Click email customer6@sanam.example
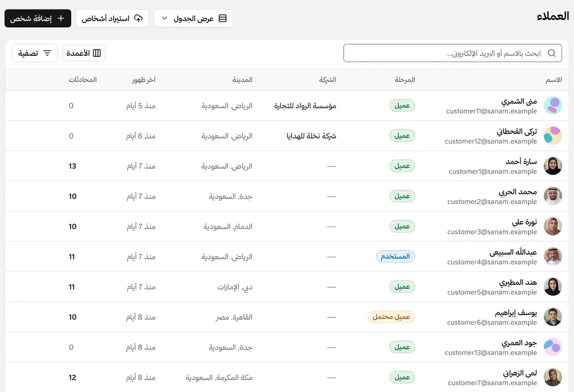 (492, 322)
